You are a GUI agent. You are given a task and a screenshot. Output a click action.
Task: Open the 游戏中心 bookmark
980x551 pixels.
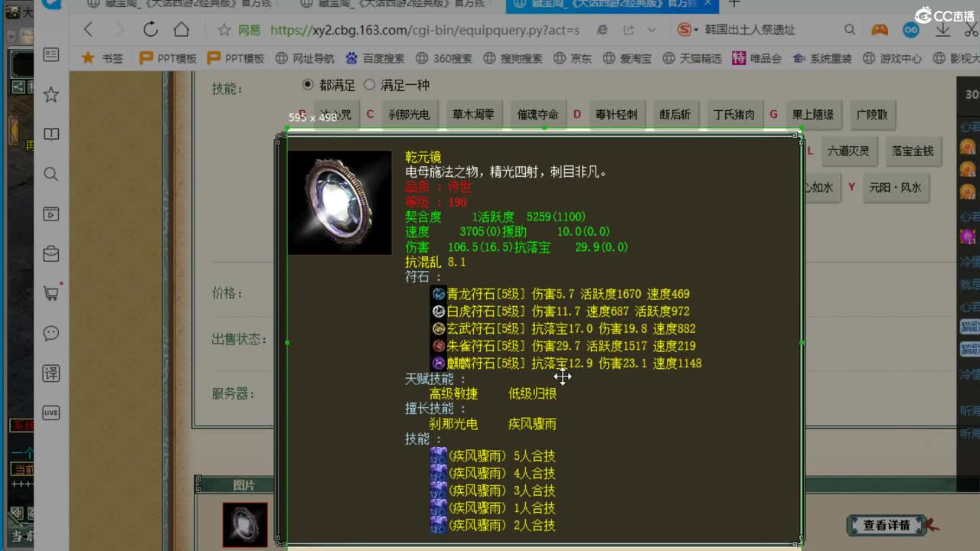click(893, 58)
